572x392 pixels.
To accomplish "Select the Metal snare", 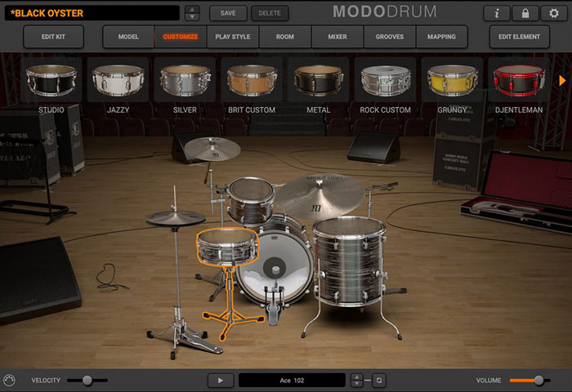I will [x=318, y=81].
